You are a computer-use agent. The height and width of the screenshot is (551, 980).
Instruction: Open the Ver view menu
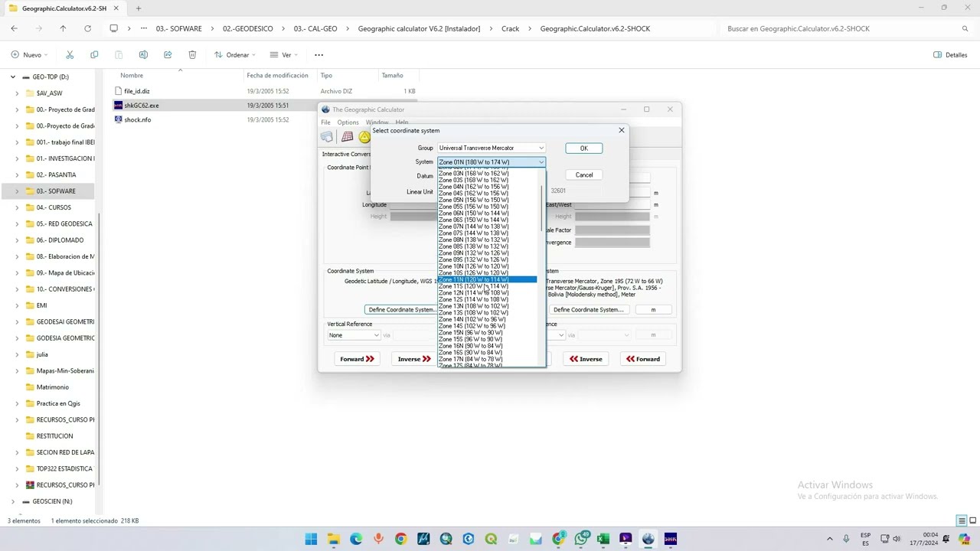point(283,55)
